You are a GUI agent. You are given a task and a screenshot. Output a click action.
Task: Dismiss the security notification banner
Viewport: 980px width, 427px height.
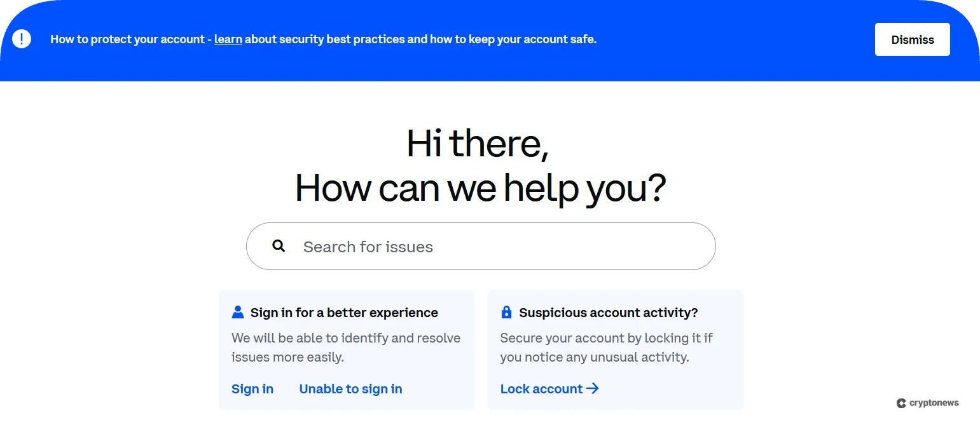[x=912, y=39]
